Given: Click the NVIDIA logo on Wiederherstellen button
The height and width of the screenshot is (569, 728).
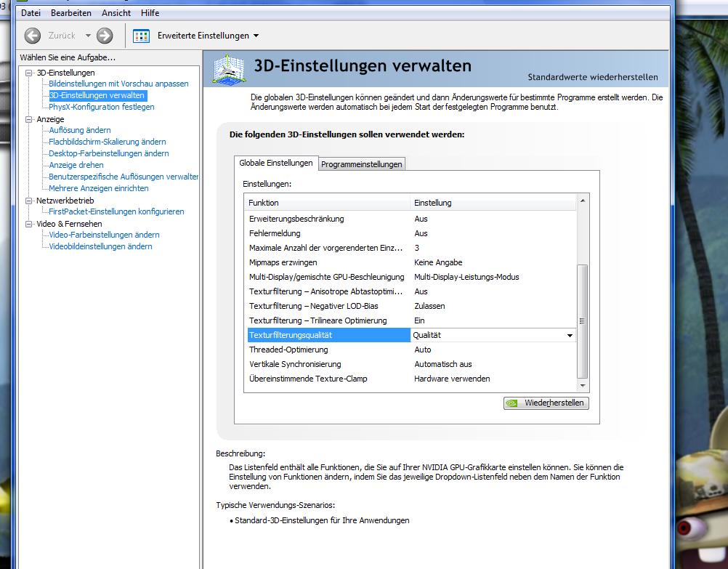Looking at the screenshot, I should click(x=511, y=403).
